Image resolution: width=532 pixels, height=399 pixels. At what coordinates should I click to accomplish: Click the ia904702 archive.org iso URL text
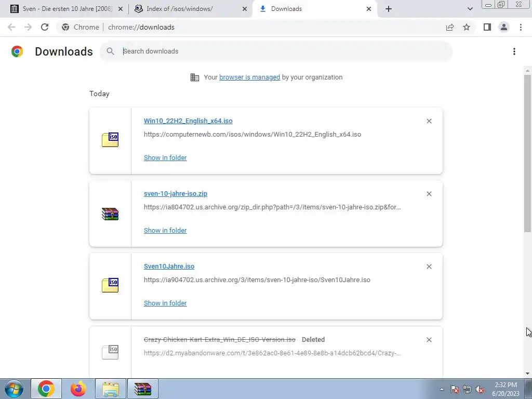(257, 280)
